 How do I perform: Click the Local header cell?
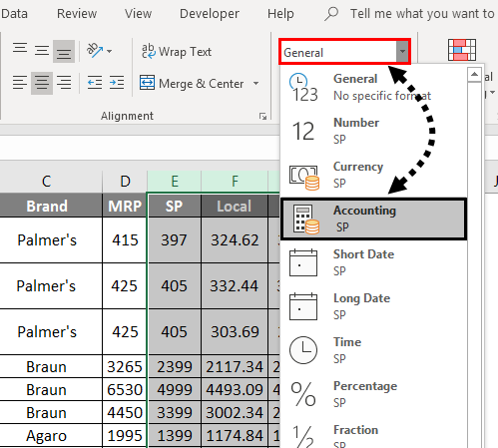pyautogui.click(x=235, y=206)
